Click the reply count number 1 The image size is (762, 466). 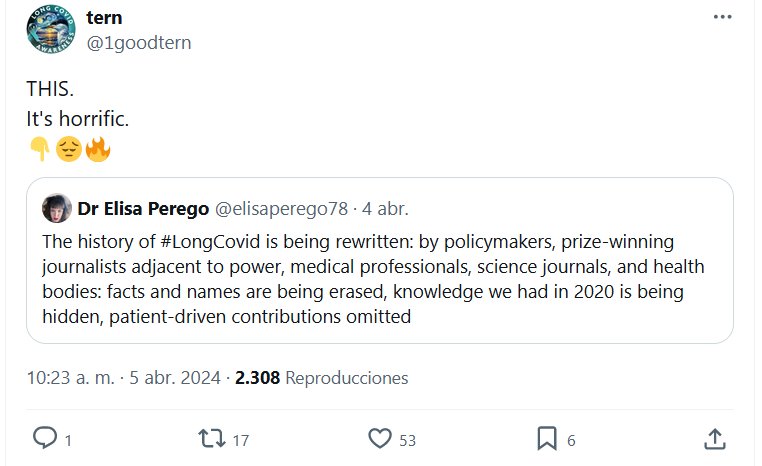tap(68, 440)
